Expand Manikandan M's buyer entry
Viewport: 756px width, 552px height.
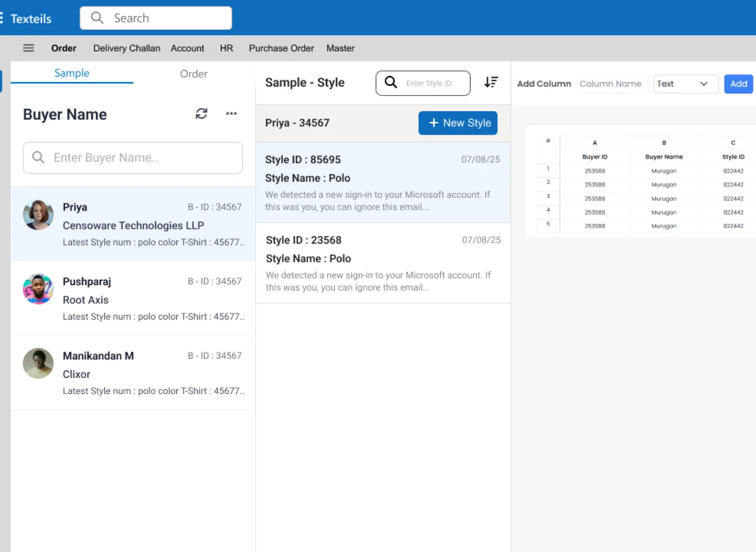[133, 373]
